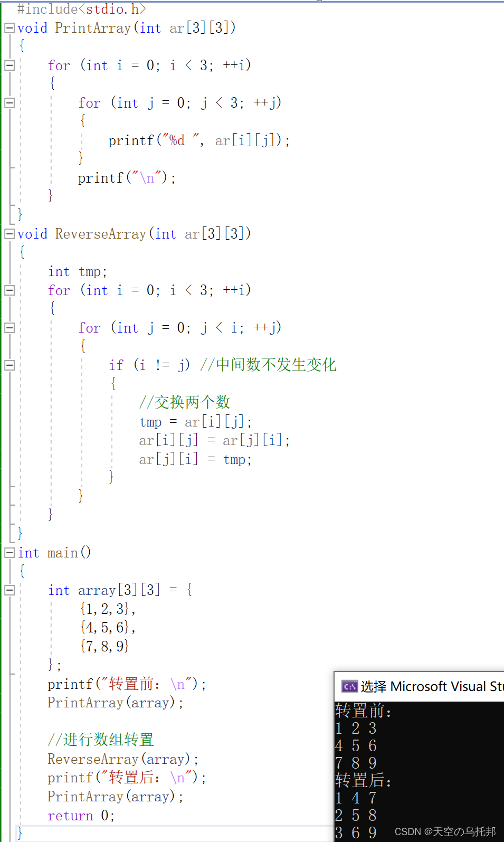Screen dimensions: 504x842
Task: Collapse the int main() function block
Action: coord(9,553)
